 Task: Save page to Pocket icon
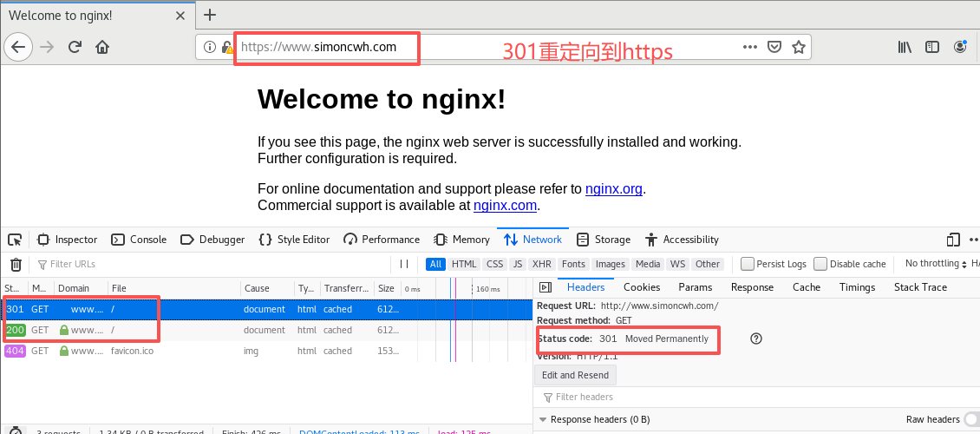point(774,47)
